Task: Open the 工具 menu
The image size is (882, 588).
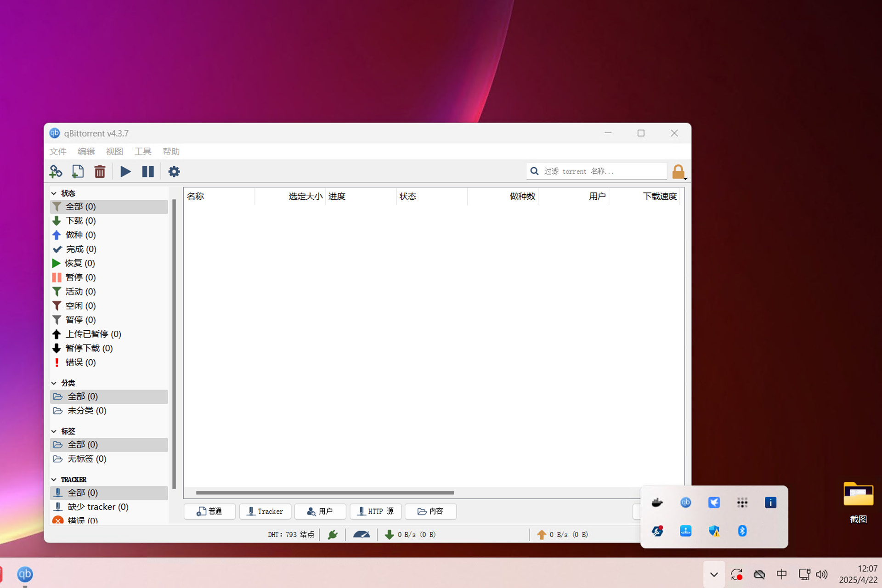Action: 143,152
